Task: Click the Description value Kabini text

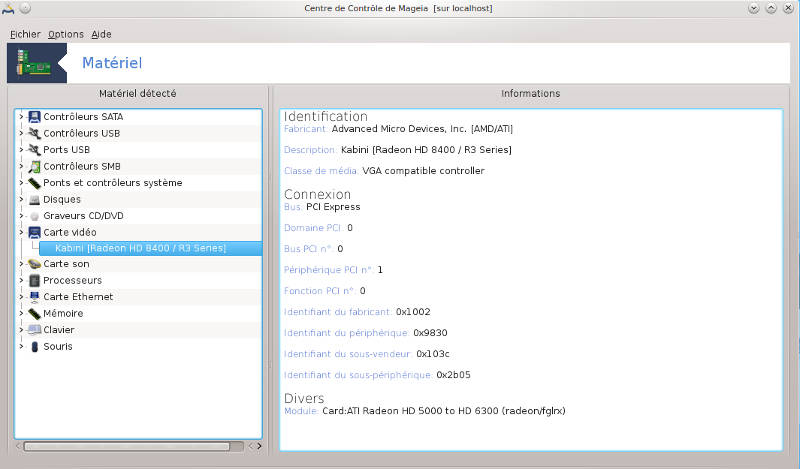Action: tap(426, 150)
